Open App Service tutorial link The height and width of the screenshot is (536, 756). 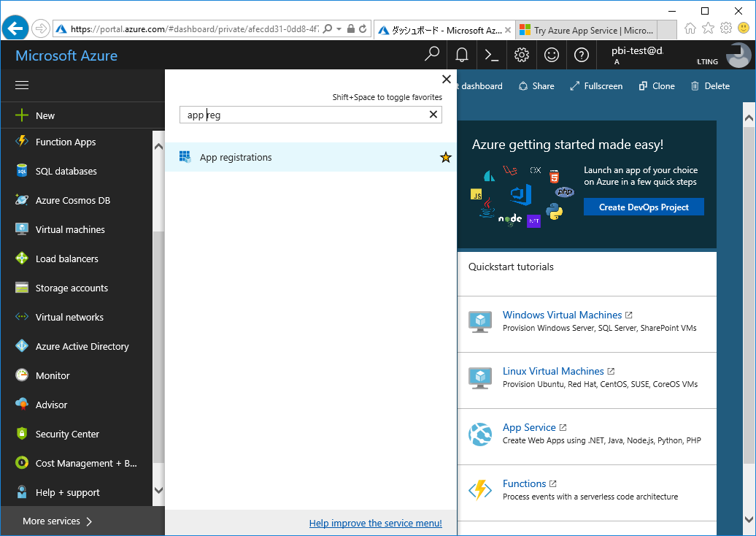529,427
